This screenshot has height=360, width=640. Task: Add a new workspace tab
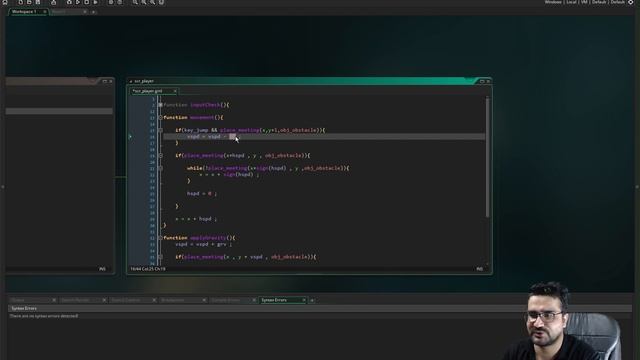[x=93, y=12]
